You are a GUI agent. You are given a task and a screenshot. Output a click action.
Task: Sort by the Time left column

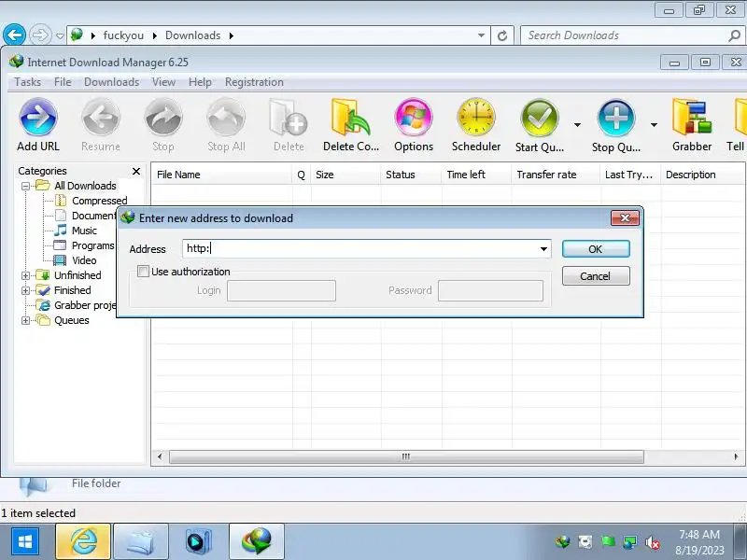point(476,175)
